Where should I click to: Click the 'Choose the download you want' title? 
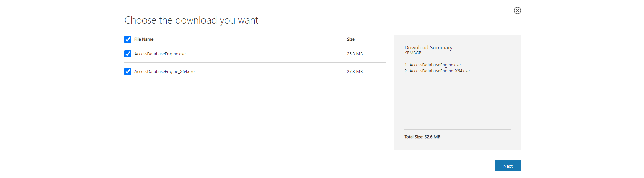191,20
